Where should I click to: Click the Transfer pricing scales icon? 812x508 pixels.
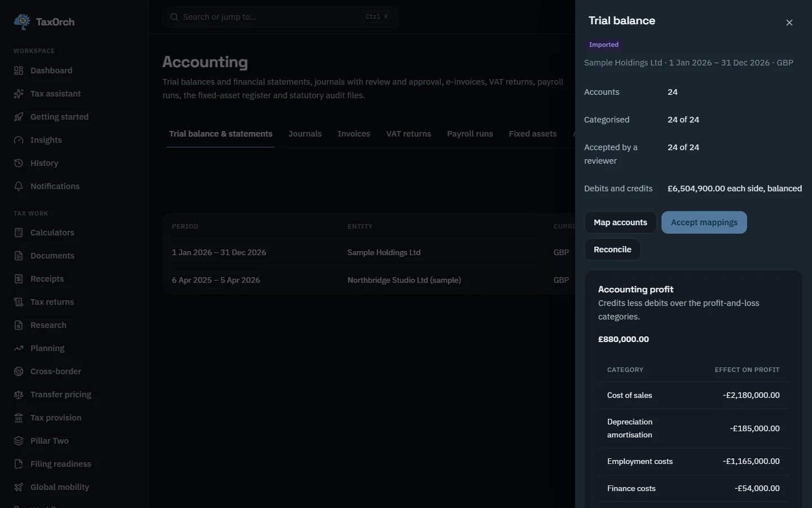click(19, 395)
